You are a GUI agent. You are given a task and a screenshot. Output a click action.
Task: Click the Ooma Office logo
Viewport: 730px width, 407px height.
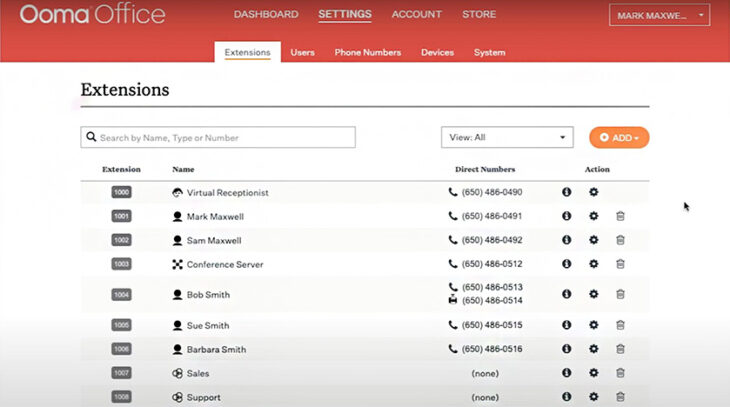(92, 15)
